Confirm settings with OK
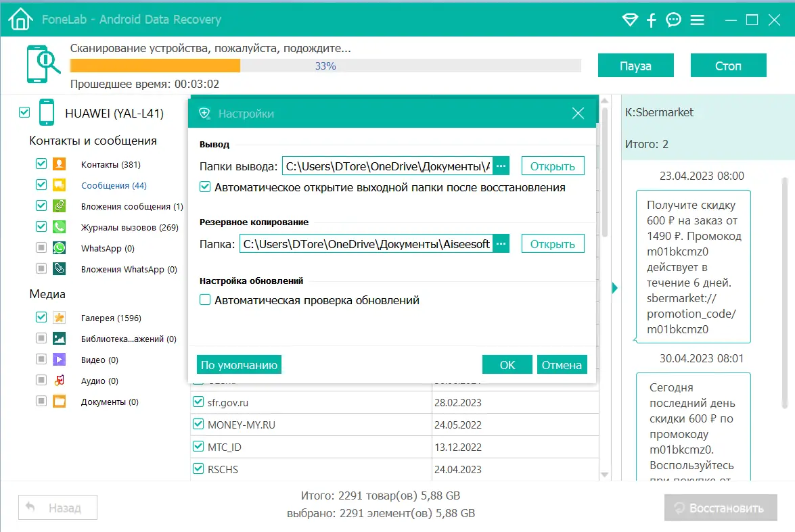Screen dimensions: 795x532 pyautogui.click(x=507, y=365)
